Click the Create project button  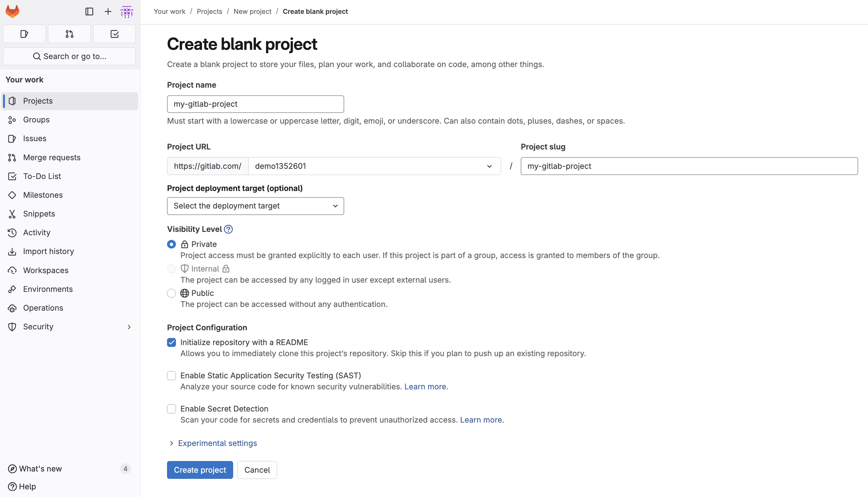[x=200, y=470]
